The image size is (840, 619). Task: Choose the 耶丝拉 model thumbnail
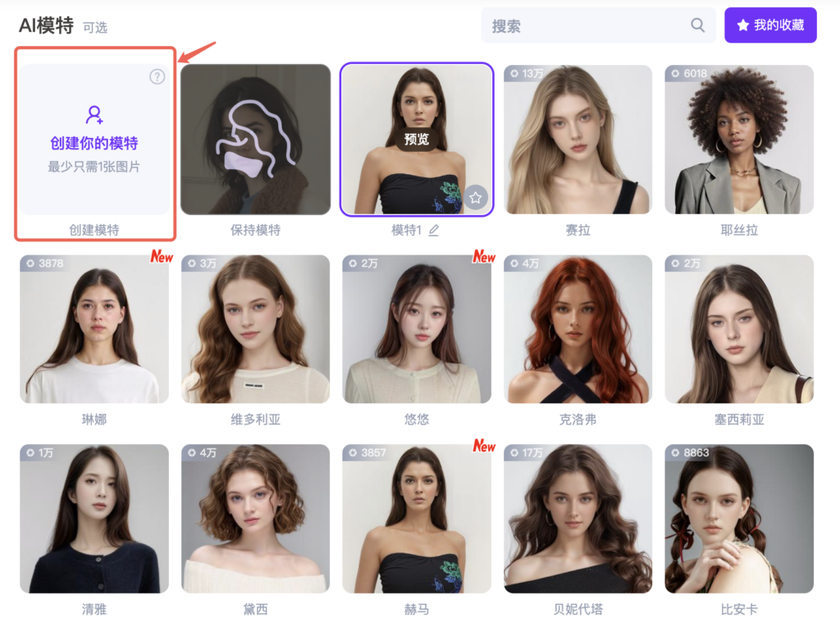pos(739,140)
